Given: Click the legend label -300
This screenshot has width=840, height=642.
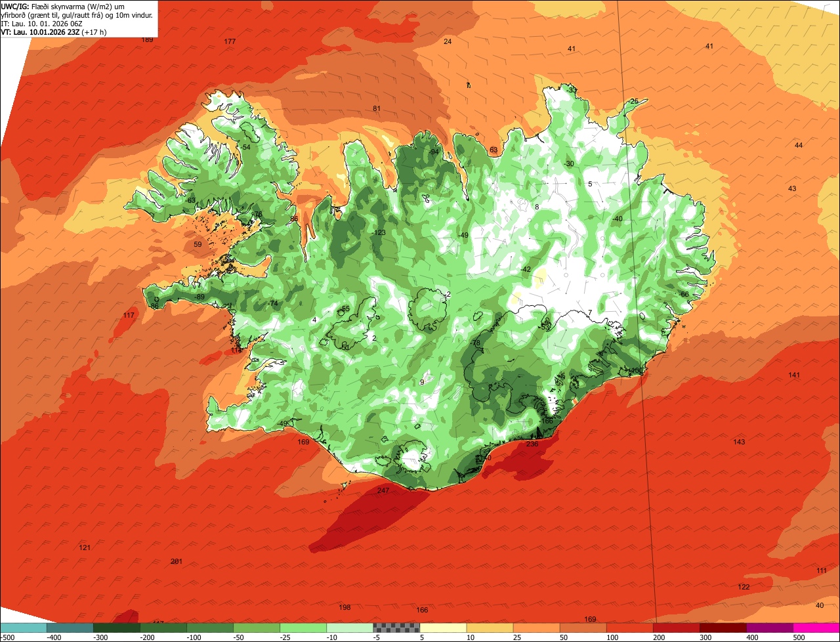Looking at the screenshot, I should point(99,637).
